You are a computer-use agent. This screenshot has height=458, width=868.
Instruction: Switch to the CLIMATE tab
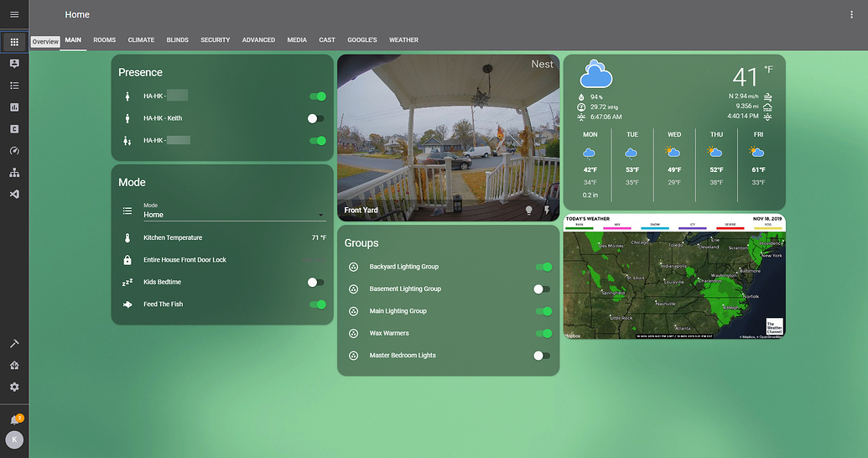tap(141, 40)
